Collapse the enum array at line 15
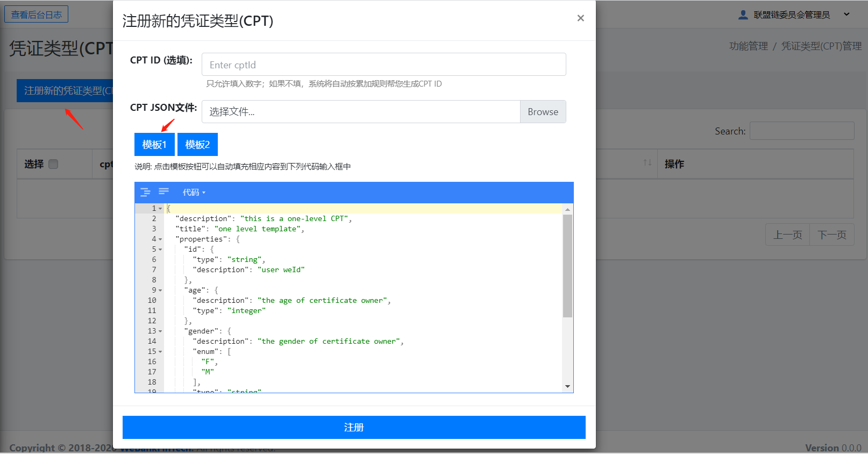 click(x=160, y=352)
